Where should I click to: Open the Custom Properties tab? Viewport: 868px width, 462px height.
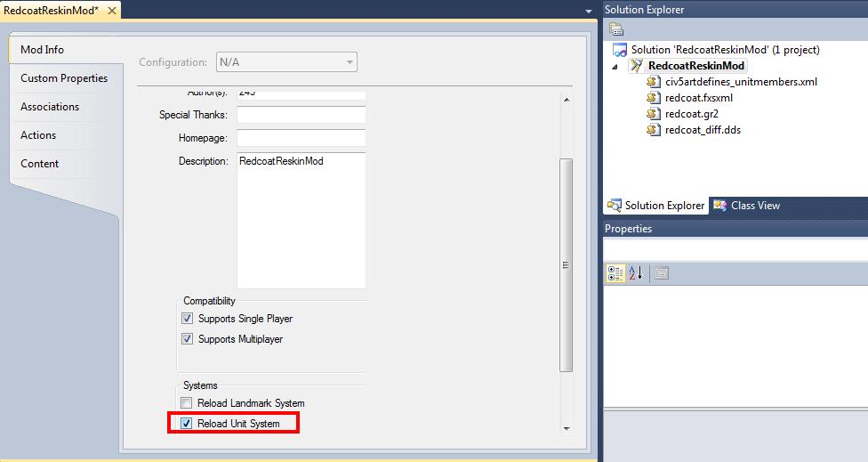pyautogui.click(x=66, y=78)
